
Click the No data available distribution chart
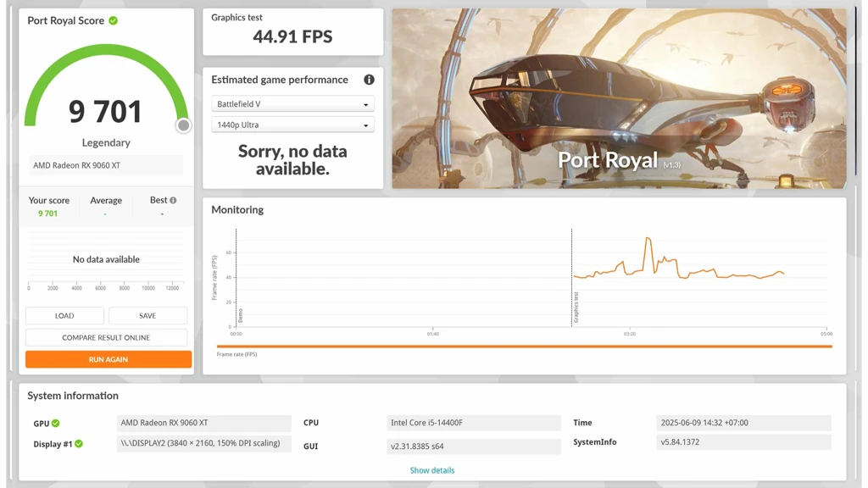pos(106,259)
